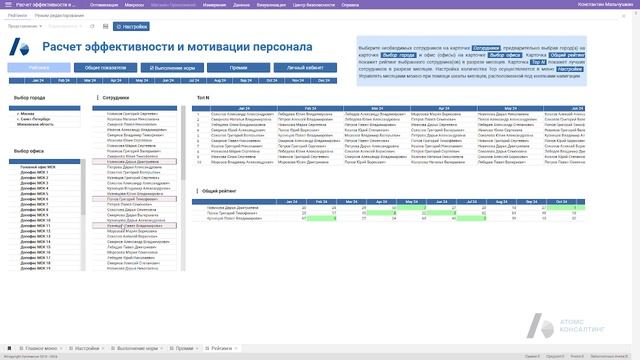
Task: Select Допофис МСК 10 in office list
Action: point(35,220)
